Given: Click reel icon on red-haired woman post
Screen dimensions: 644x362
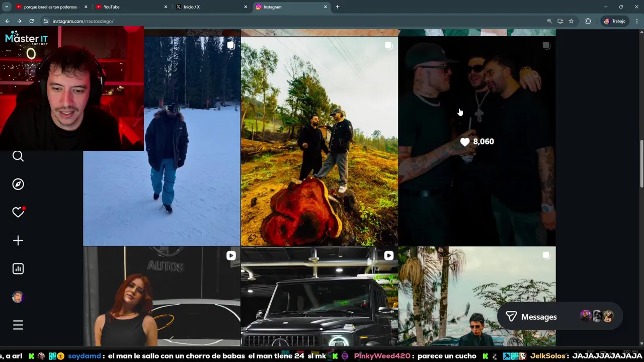Looking at the screenshot, I should 231,256.
